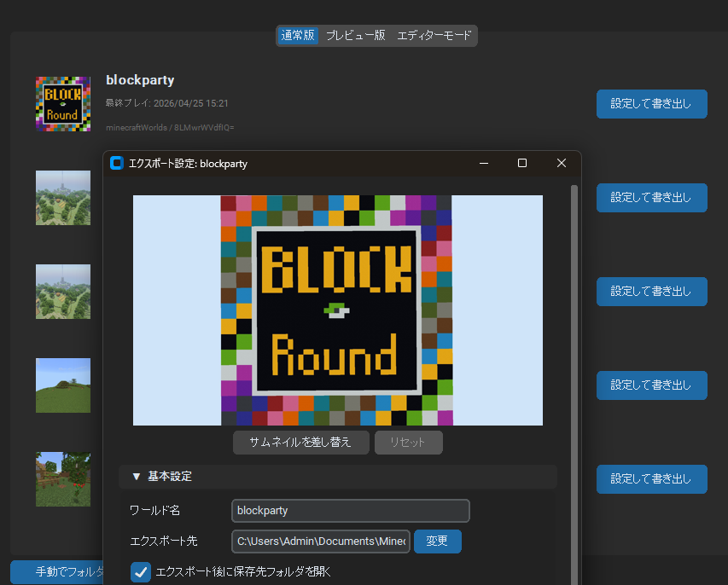Screen dimensions: 728x585
Task: Click the エクスポート先 path field
Action: click(320, 542)
